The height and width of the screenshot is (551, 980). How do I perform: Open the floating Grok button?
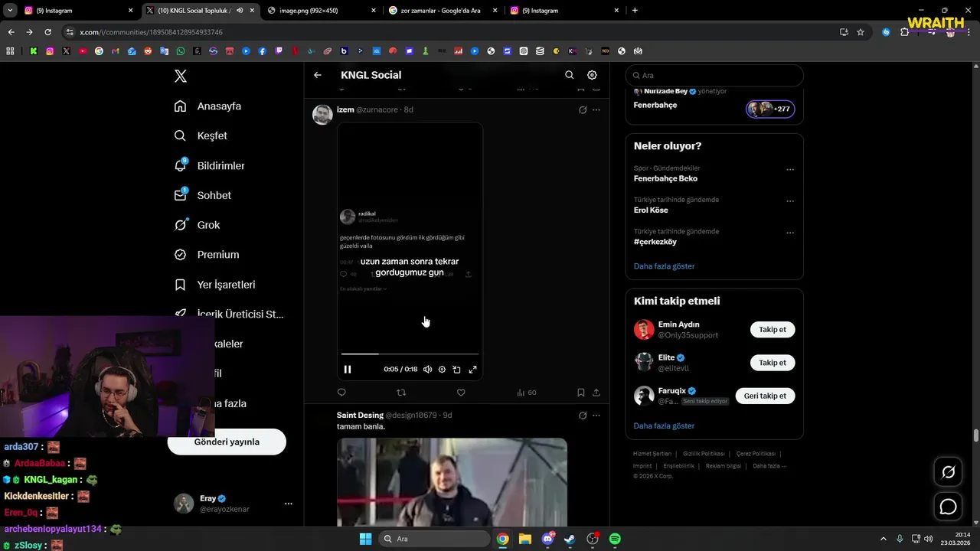click(948, 472)
